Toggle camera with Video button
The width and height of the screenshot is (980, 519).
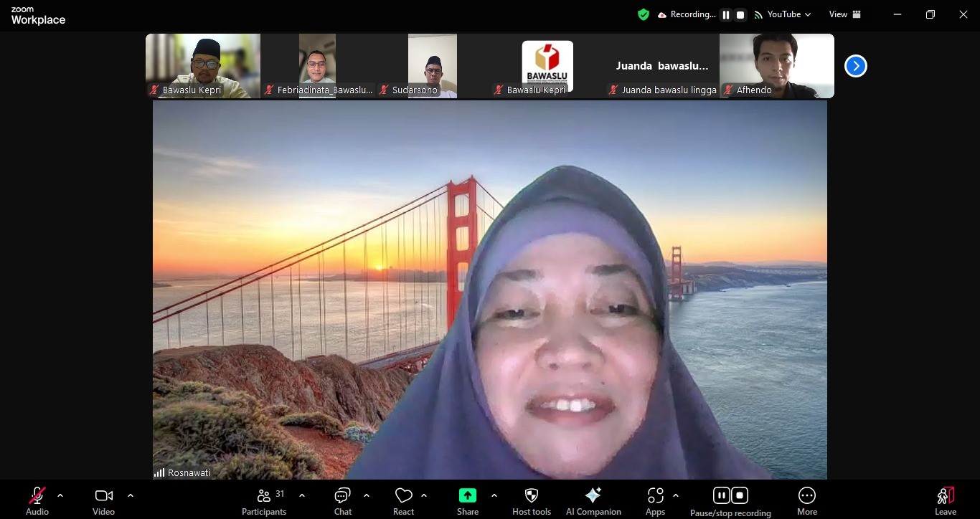(103, 500)
